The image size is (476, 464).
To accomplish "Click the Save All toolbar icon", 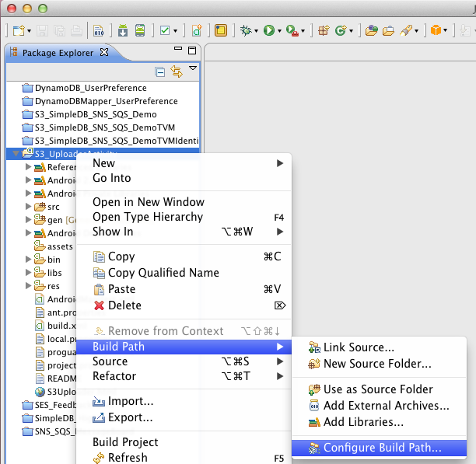I will 59,30.
